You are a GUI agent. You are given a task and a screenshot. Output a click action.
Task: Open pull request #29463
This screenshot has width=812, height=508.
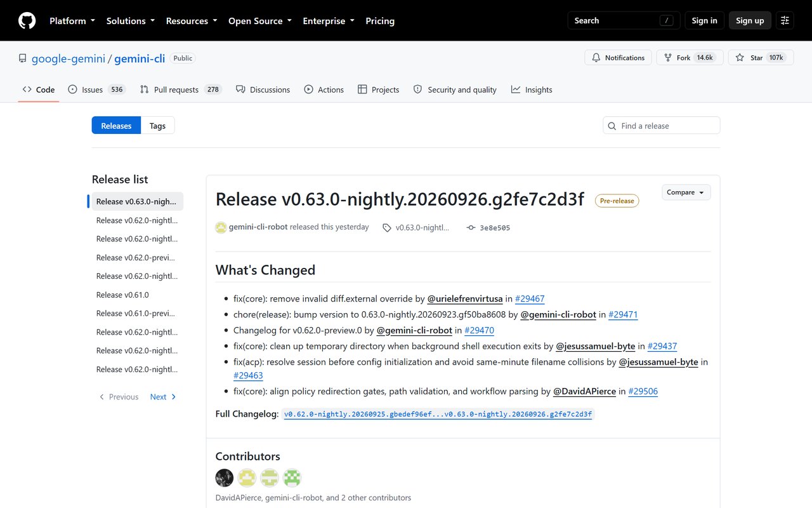pos(248,375)
